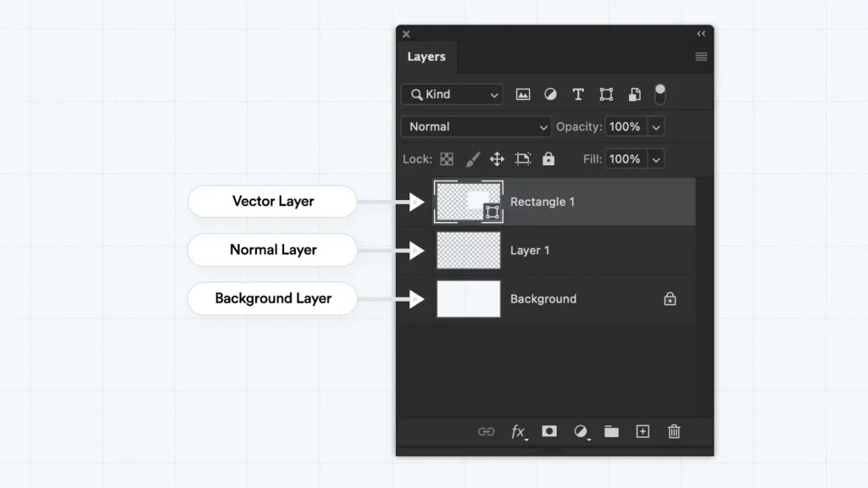The width and height of the screenshot is (868, 488).
Task: Click the Background layer thumbnail
Action: [x=468, y=299]
